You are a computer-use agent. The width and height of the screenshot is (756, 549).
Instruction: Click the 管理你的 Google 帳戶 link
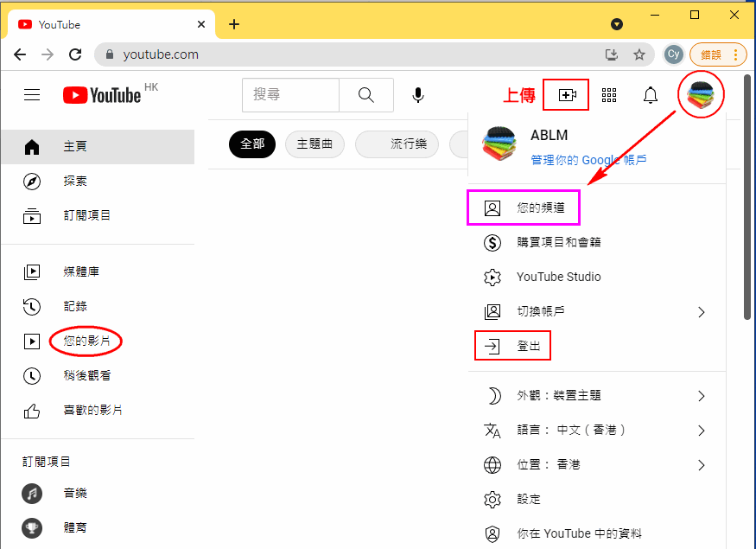[x=588, y=160]
